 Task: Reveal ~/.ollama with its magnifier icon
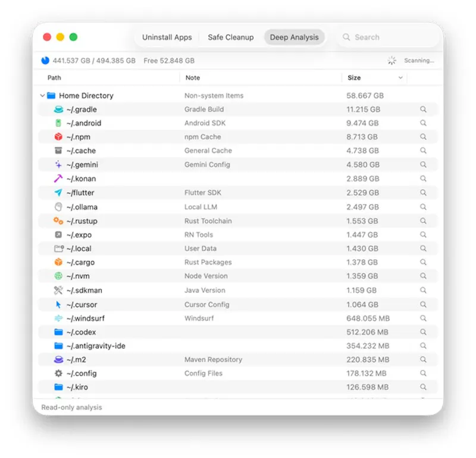423,207
